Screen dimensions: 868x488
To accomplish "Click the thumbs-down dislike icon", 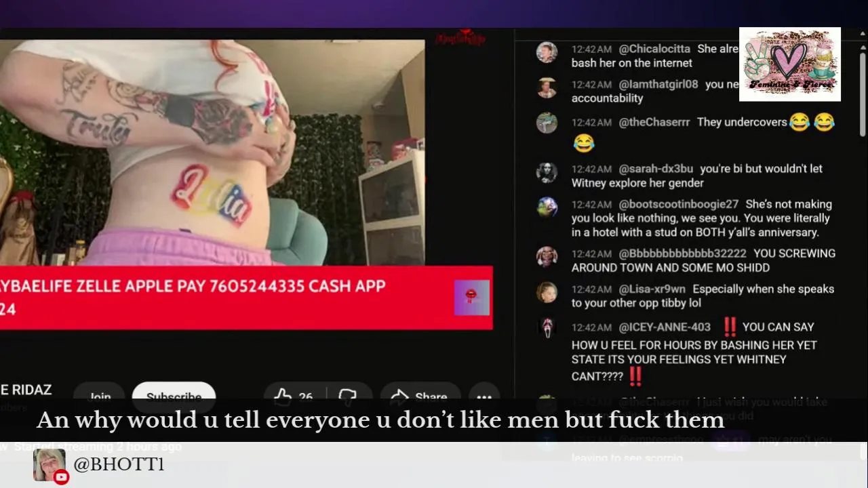I will coord(347,397).
